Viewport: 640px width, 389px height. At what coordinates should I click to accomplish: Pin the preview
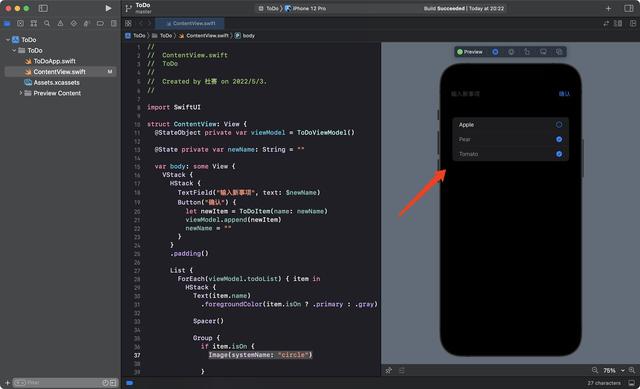pyautogui.click(x=389, y=370)
